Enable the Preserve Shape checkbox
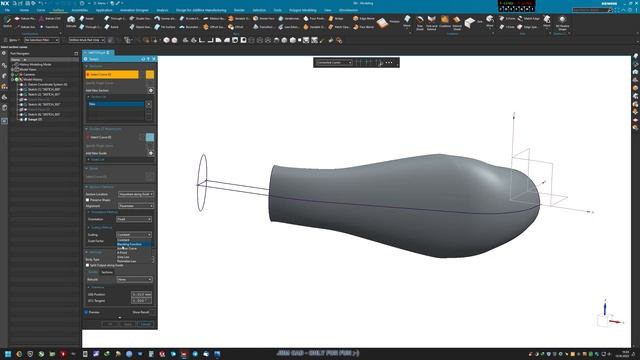This screenshot has width=640, height=360. click(x=87, y=200)
